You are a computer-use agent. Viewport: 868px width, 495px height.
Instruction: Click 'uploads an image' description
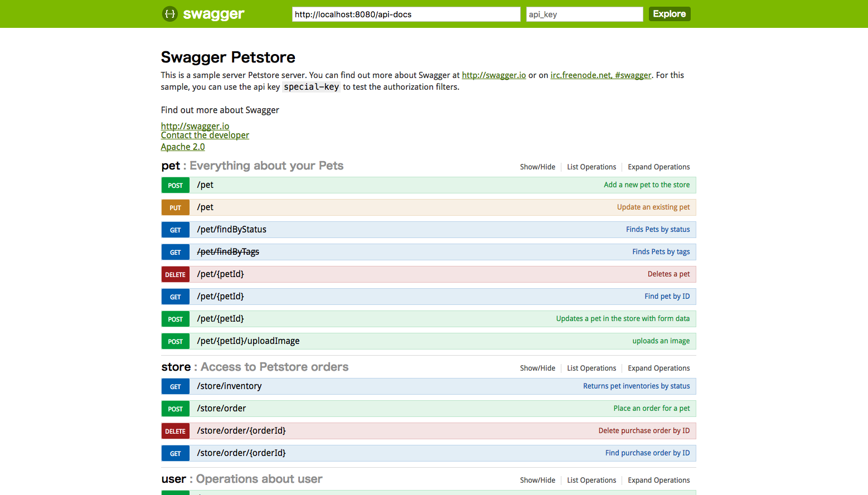point(661,341)
